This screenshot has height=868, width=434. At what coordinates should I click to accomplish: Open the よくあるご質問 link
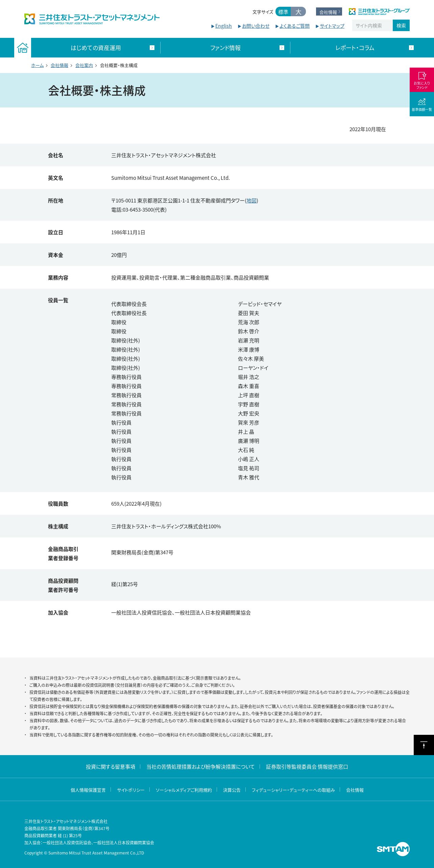click(x=294, y=26)
